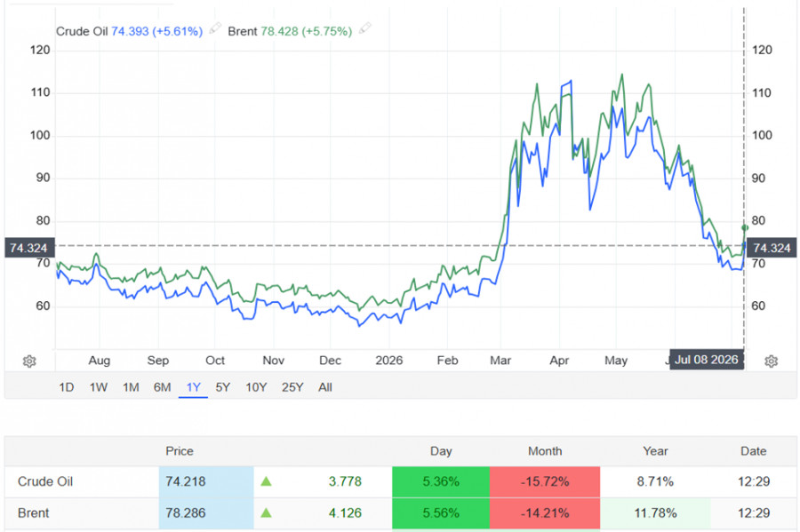The image size is (800, 532).
Task: Open the Crude Oil link in table
Action: pos(45,481)
